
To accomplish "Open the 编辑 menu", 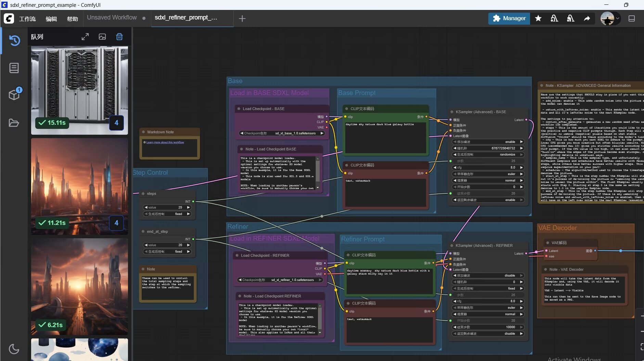I will 51,19.
